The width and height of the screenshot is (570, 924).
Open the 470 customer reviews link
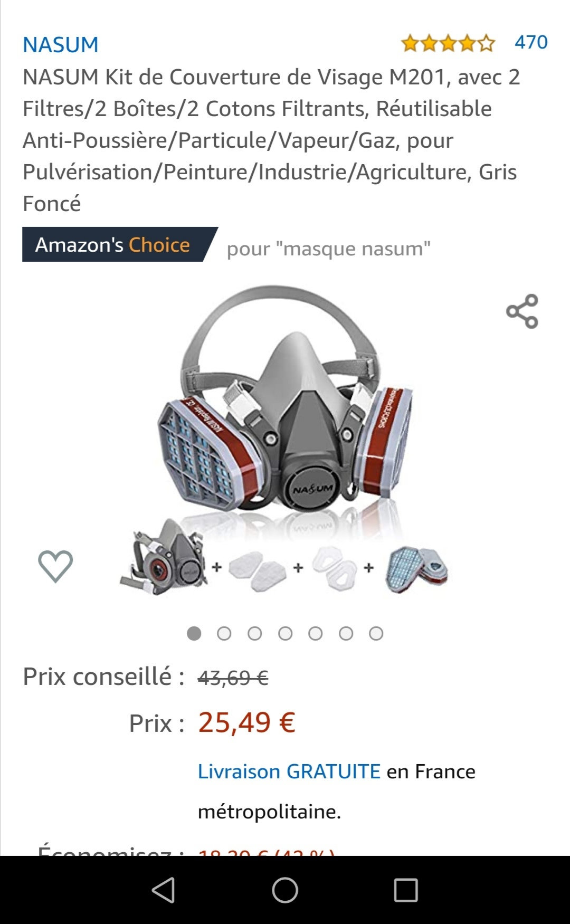[531, 42]
